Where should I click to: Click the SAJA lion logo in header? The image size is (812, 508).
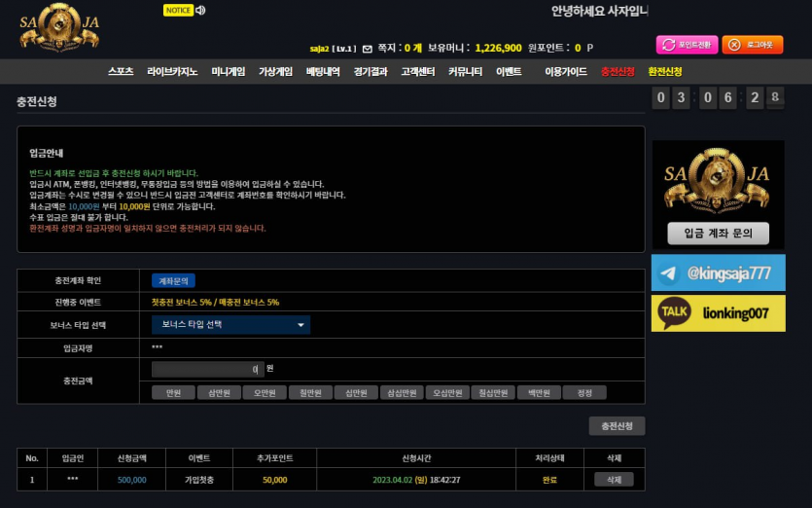pos(58,27)
